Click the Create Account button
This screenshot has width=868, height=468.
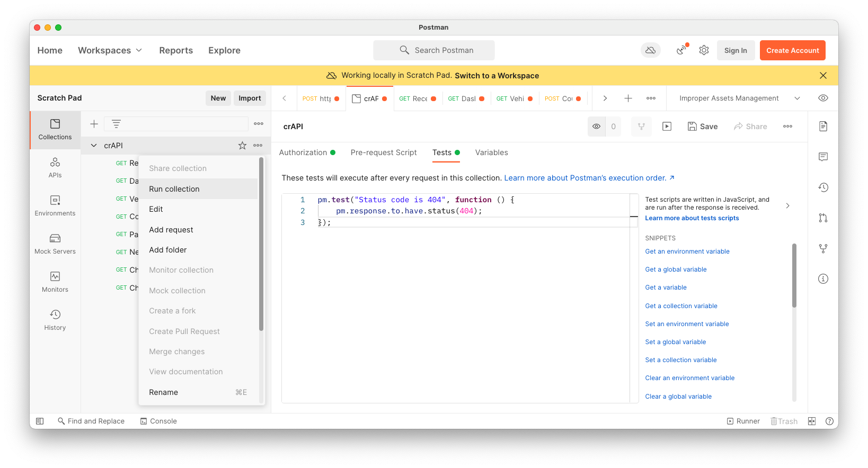792,50
